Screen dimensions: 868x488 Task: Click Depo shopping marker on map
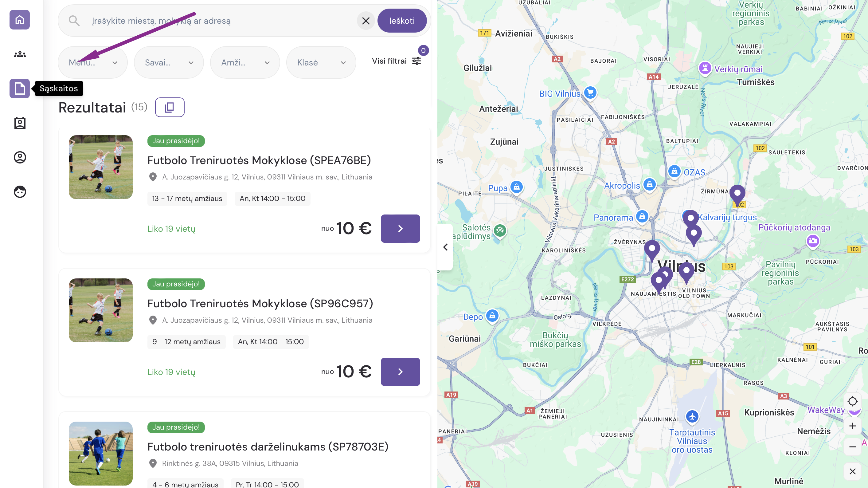tap(492, 316)
